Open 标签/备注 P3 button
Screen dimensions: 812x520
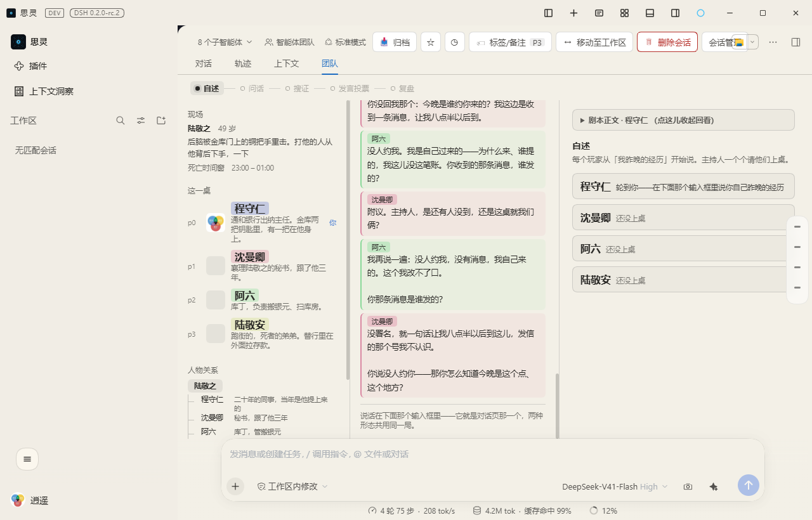coord(510,42)
